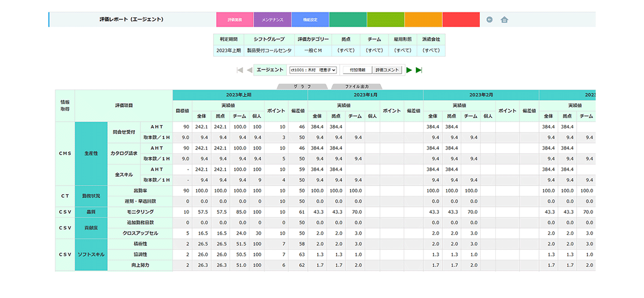
Task: Open the 評価業務 pink menu tab
Action: tap(235, 19)
